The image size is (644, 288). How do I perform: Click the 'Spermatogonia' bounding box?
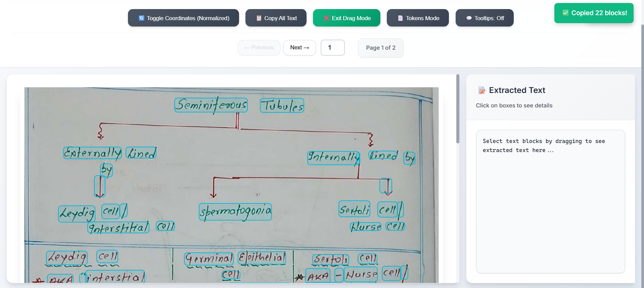click(x=235, y=212)
